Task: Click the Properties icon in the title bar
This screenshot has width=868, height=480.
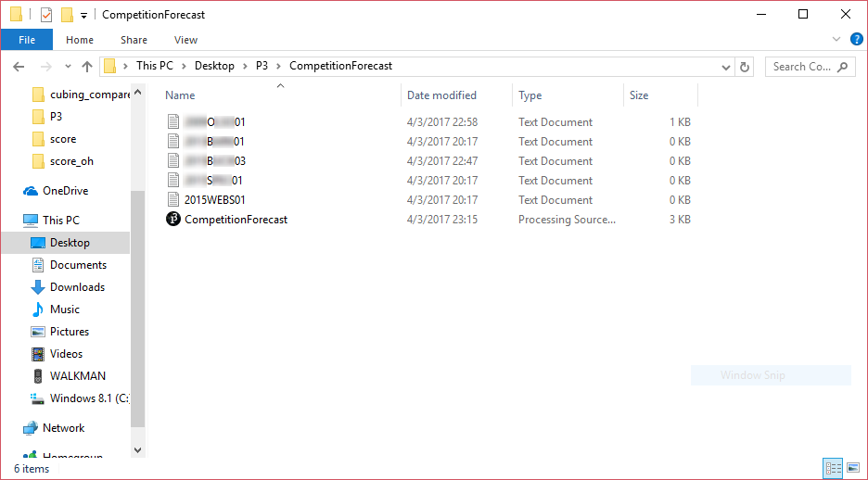Action: point(46,15)
